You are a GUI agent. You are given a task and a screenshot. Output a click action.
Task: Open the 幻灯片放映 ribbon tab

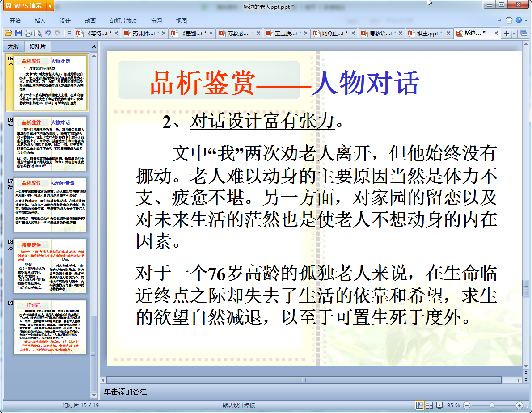(x=123, y=21)
